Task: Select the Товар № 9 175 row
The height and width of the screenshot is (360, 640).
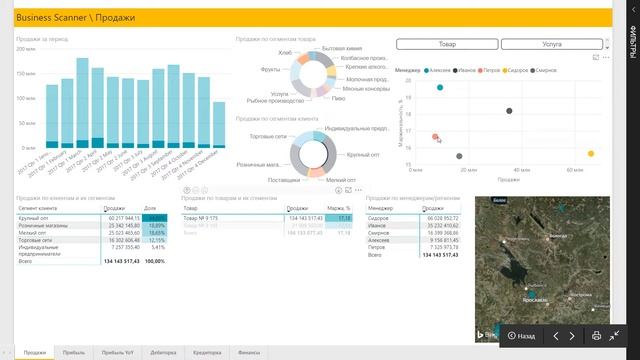Action: [x=267, y=218]
